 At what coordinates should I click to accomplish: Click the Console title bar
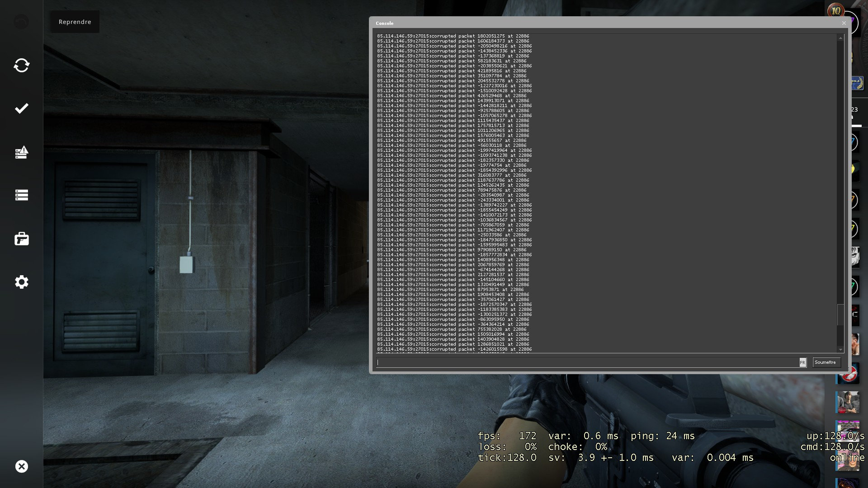(588, 23)
